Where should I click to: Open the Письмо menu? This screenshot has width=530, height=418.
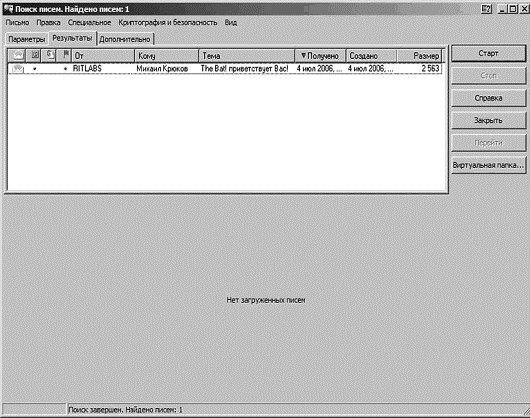pos(17,23)
